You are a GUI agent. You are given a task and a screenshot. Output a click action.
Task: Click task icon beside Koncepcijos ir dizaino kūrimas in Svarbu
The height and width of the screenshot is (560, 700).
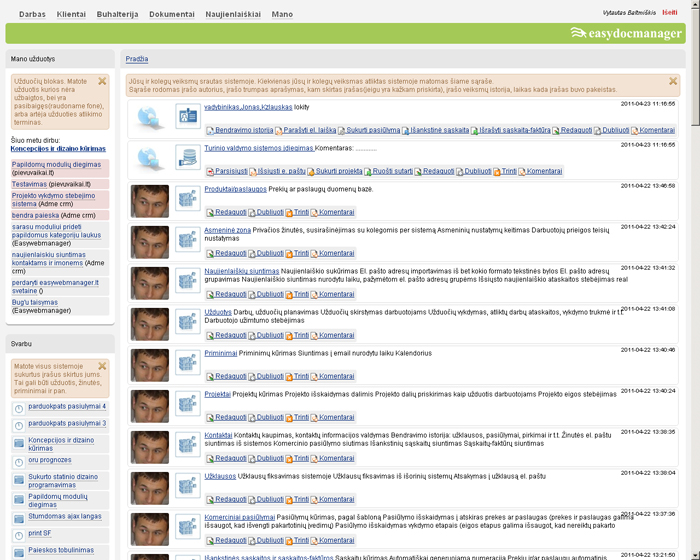tap(19, 443)
